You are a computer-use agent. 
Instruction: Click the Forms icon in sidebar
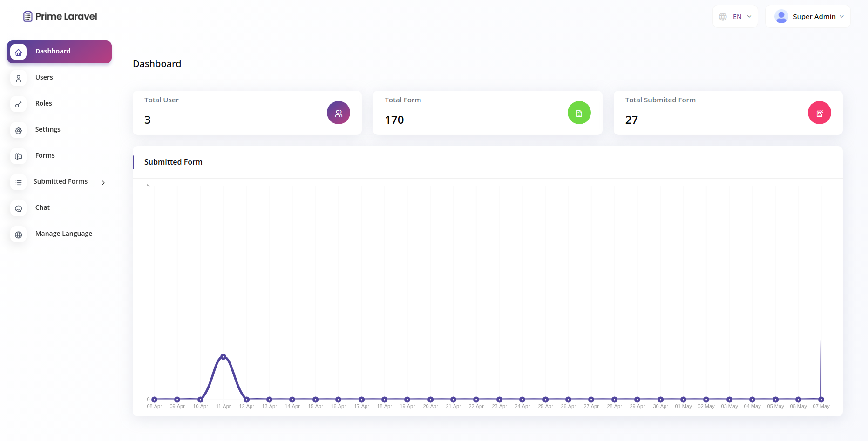19,157
